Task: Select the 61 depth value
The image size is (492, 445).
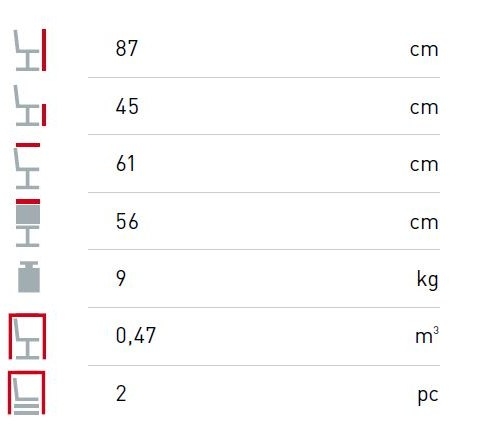Action: [125, 164]
